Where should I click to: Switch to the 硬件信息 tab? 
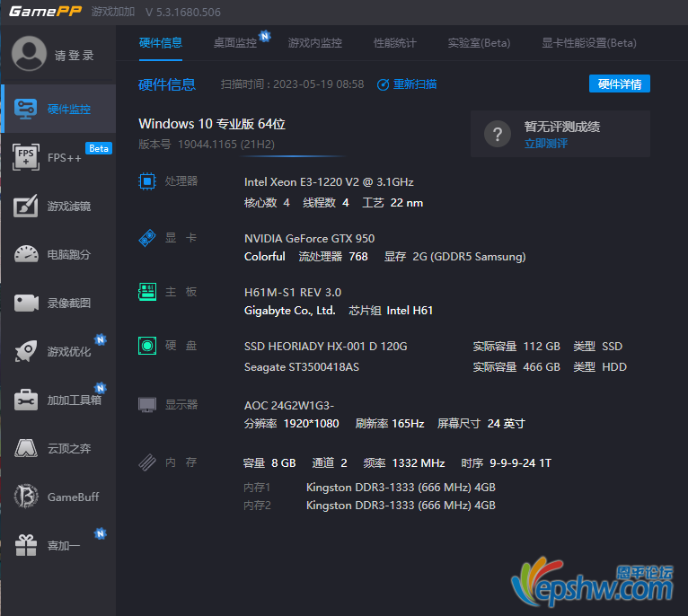161,43
